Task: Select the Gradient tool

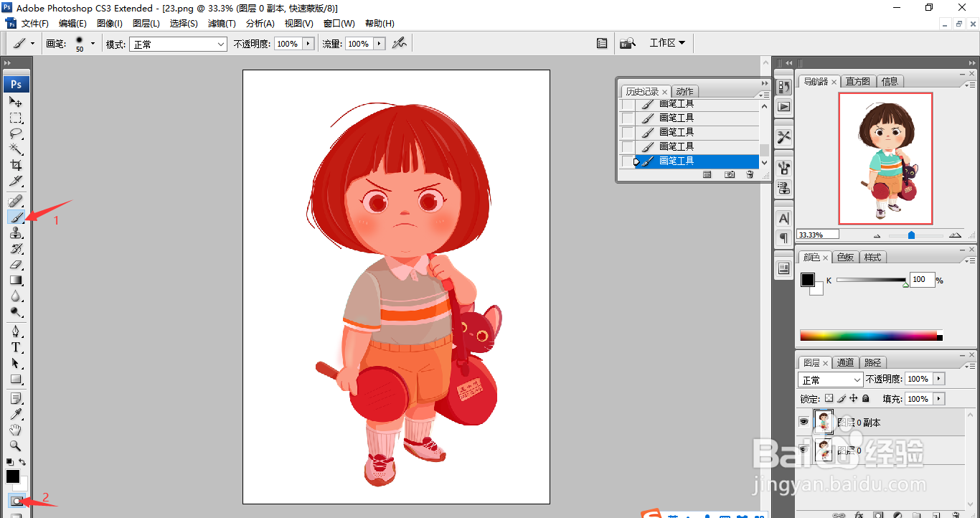Action: coord(16,280)
